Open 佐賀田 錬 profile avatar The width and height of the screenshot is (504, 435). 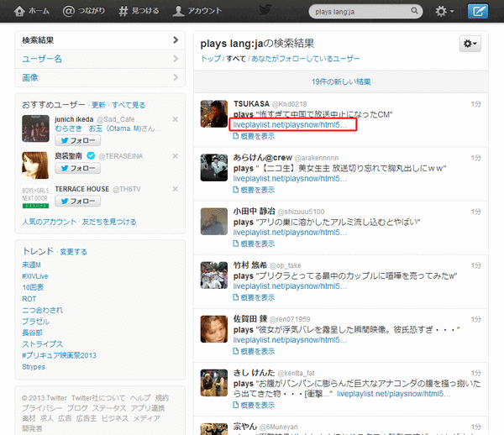214,329
